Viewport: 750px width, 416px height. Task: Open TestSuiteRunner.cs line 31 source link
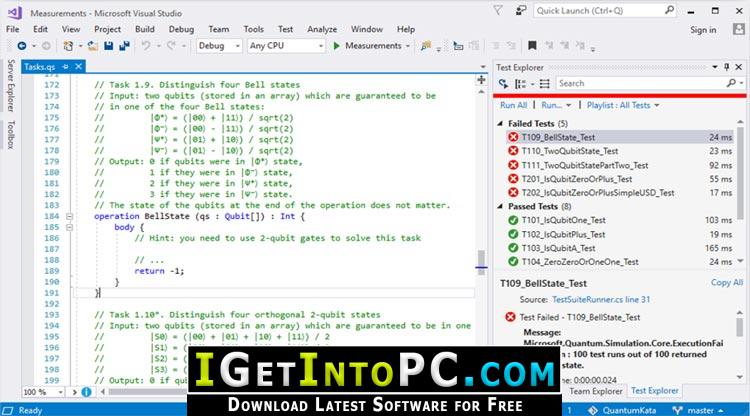pos(601,300)
